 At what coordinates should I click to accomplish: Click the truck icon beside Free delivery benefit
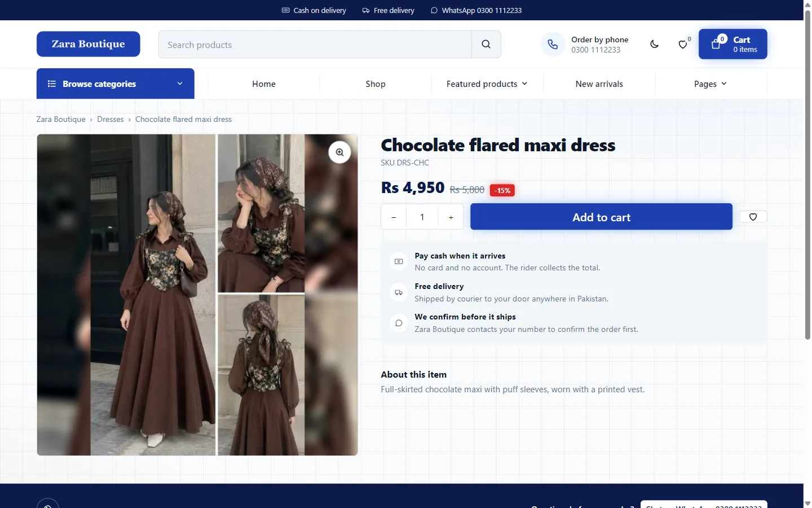click(399, 292)
